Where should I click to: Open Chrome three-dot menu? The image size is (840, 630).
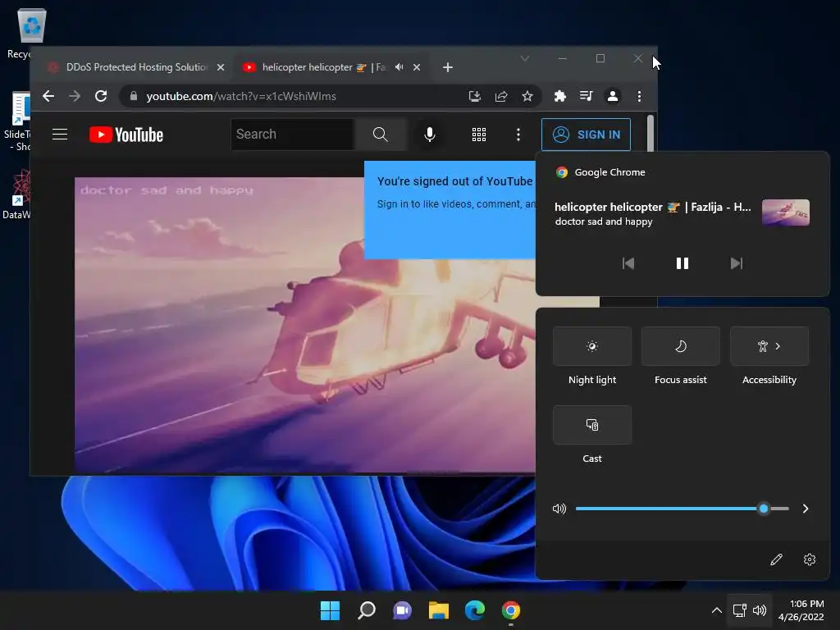[639, 97]
